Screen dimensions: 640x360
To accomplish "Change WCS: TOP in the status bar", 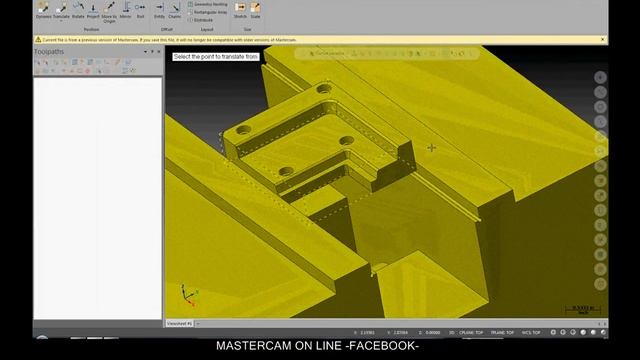I will coord(531,333).
